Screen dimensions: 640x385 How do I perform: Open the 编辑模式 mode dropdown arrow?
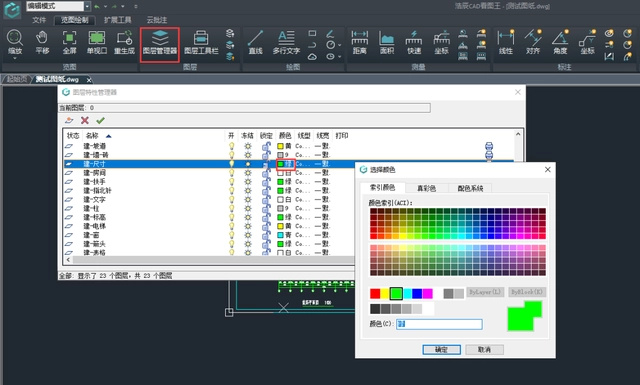coord(87,6)
